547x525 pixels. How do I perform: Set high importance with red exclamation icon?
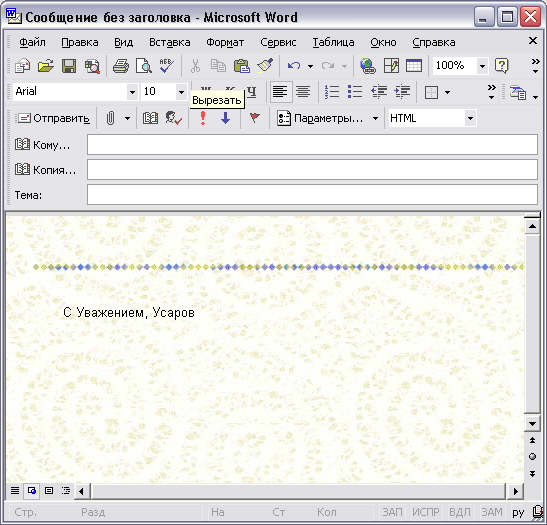(203, 118)
